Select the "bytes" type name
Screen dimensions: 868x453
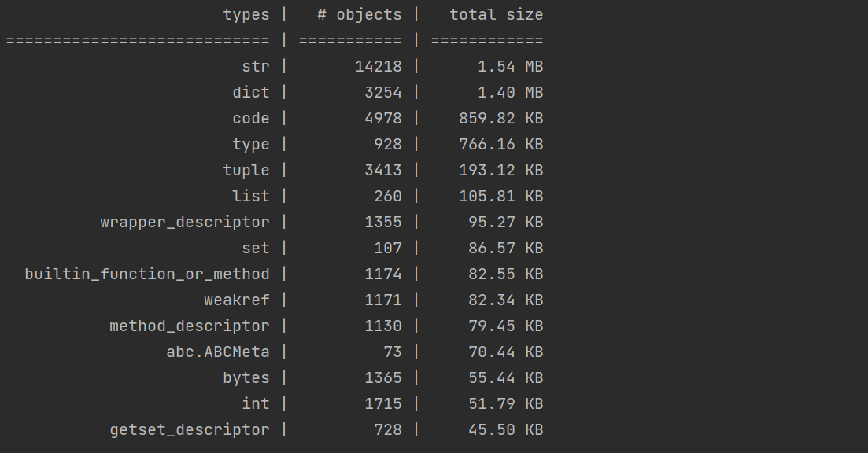tap(246, 378)
